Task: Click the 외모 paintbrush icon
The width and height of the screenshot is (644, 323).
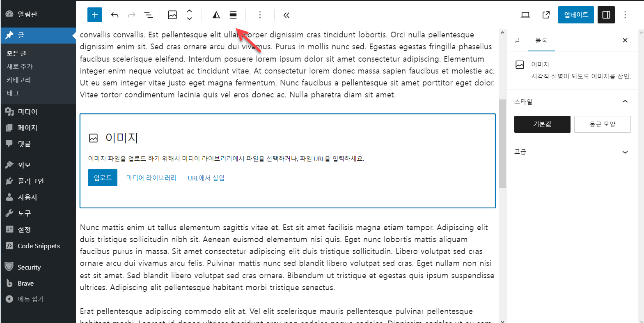Action: pos(9,165)
